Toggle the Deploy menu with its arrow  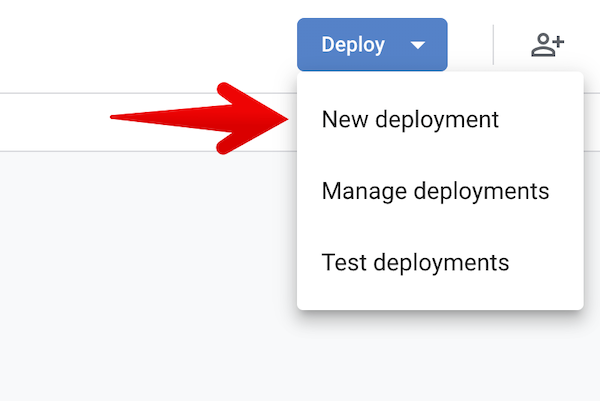pyautogui.click(x=418, y=46)
